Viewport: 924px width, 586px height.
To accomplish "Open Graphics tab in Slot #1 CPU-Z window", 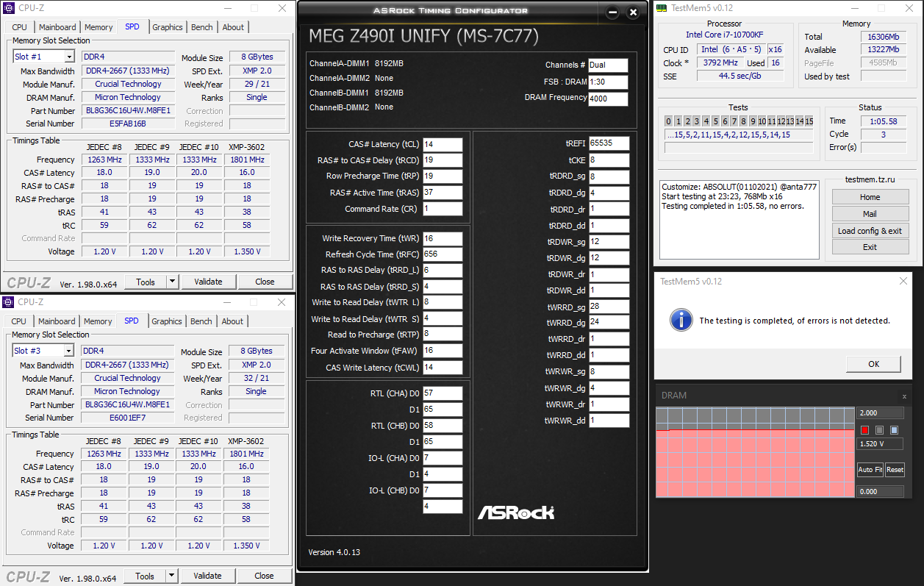I will point(168,27).
